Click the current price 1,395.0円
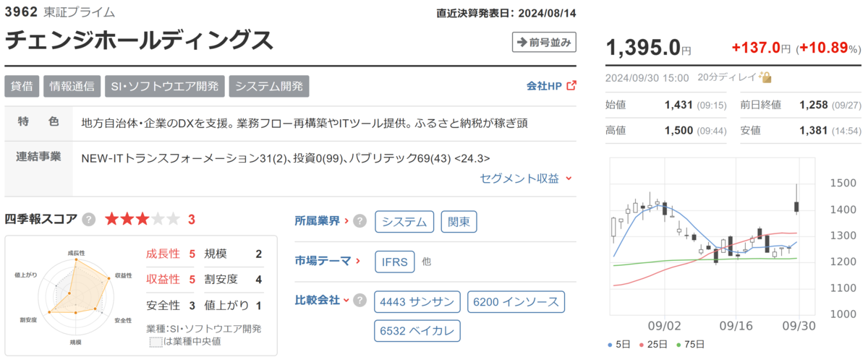This screenshot has width=868, height=357. click(x=648, y=48)
